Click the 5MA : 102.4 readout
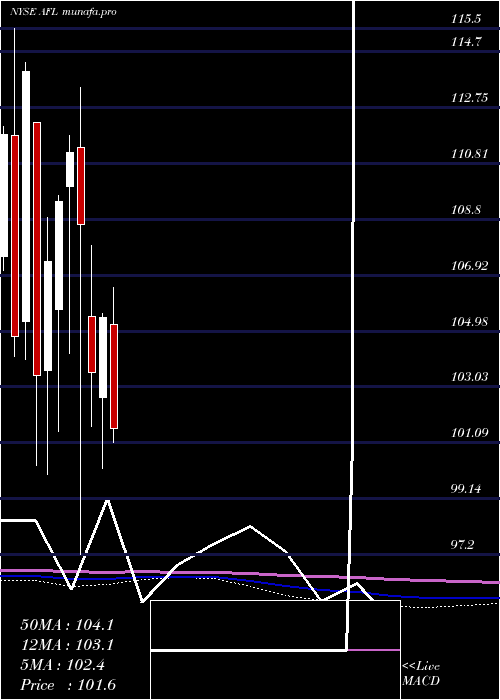 pyautogui.click(x=62, y=665)
